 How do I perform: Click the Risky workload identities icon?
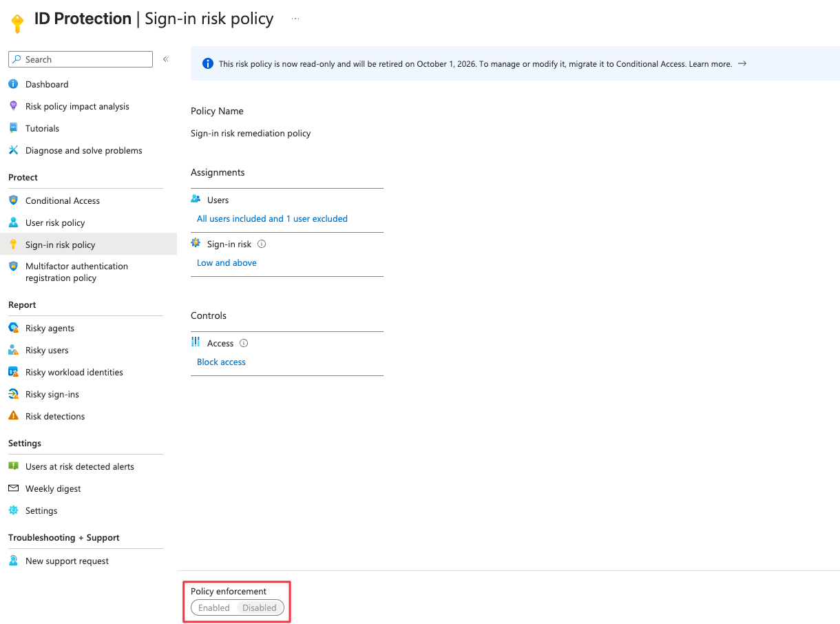click(13, 372)
